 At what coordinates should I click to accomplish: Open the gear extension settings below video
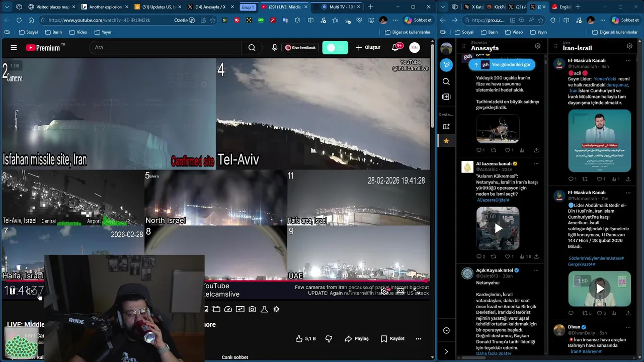tap(276, 309)
